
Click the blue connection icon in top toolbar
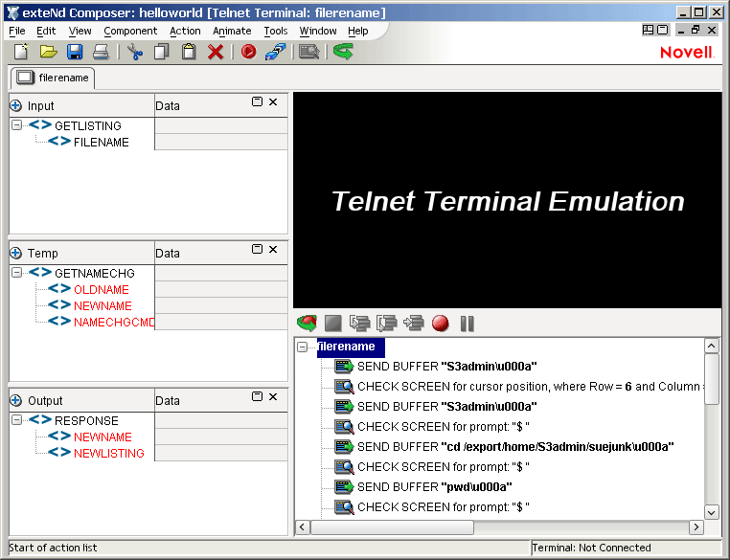click(275, 51)
